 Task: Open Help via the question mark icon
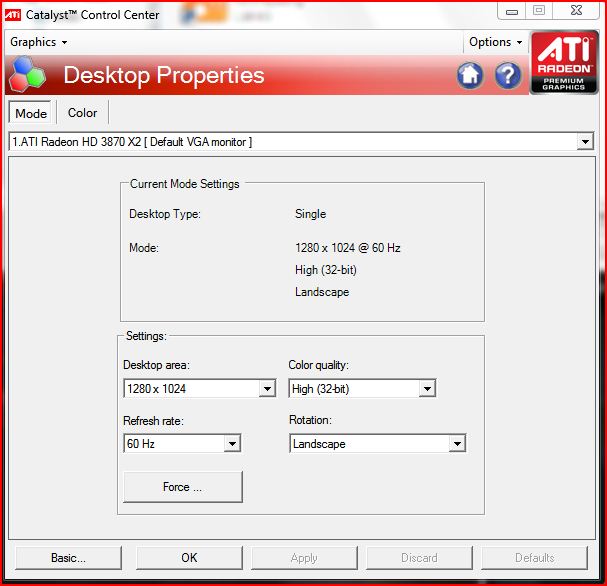(x=508, y=76)
